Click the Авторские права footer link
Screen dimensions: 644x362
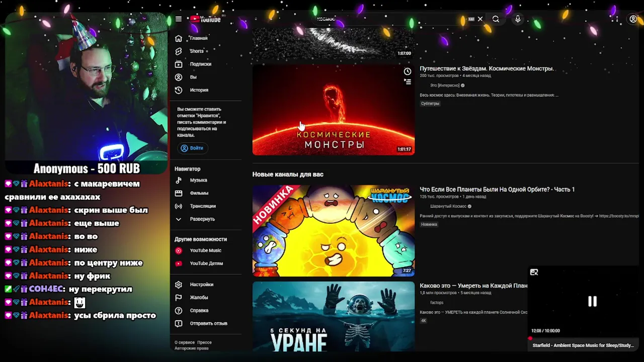192,348
